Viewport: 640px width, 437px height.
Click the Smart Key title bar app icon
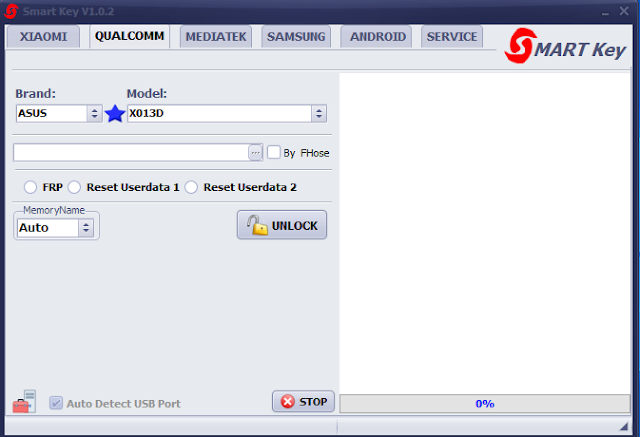tap(11, 11)
